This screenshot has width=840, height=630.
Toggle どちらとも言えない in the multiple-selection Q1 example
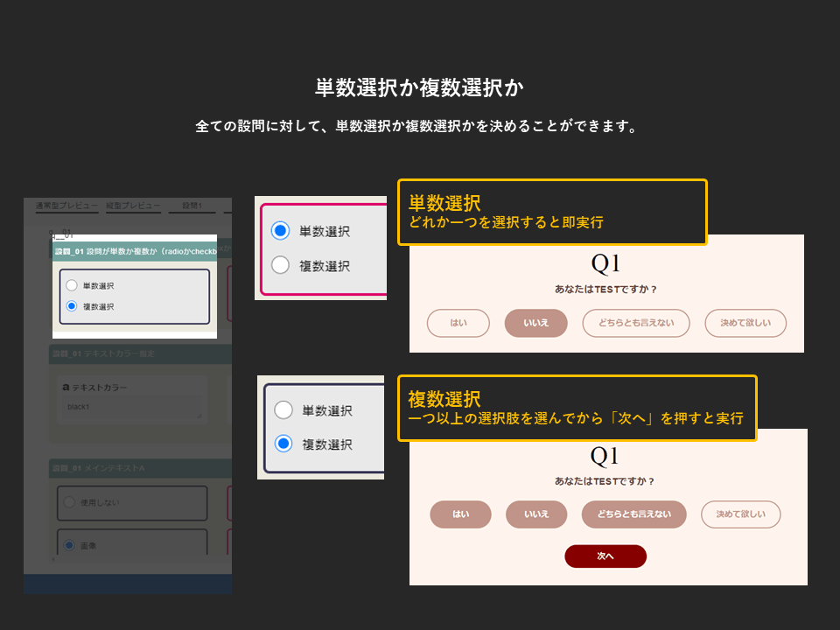tap(633, 514)
